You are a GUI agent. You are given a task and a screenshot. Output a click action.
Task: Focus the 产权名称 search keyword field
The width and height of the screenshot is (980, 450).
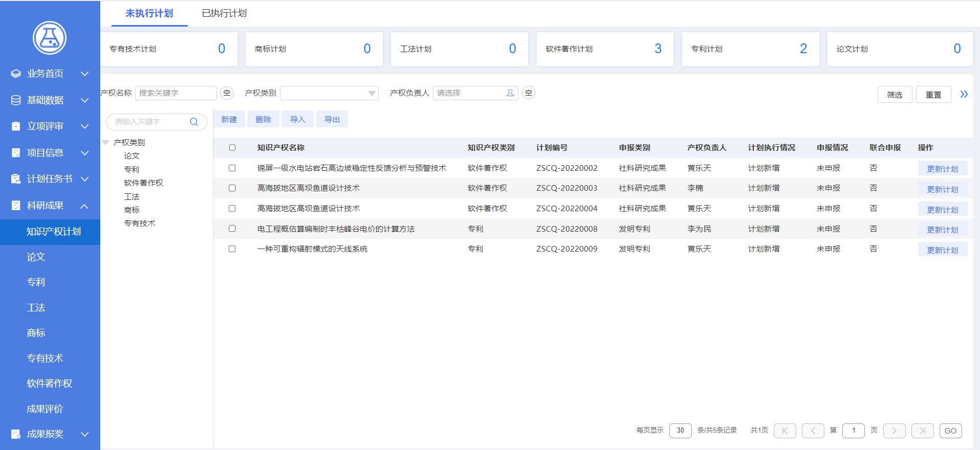pyautogui.click(x=176, y=93)
